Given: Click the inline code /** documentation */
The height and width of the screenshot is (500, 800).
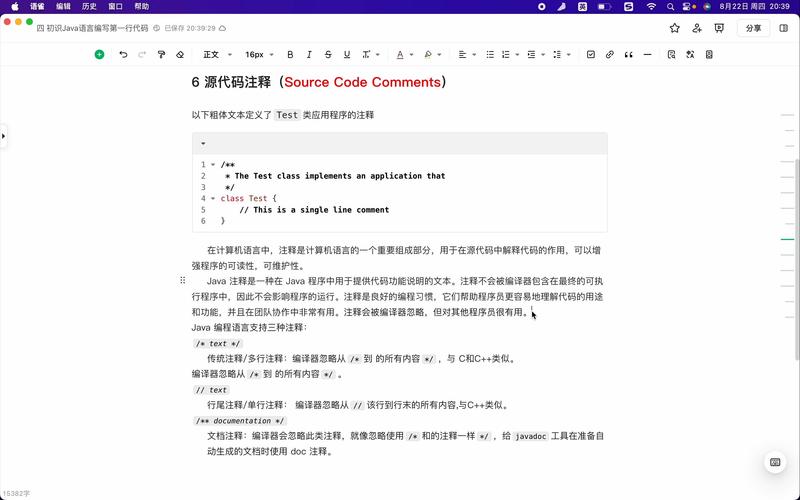Looking at the screenshot, I should pyautogui.click(x=240, y=421).
